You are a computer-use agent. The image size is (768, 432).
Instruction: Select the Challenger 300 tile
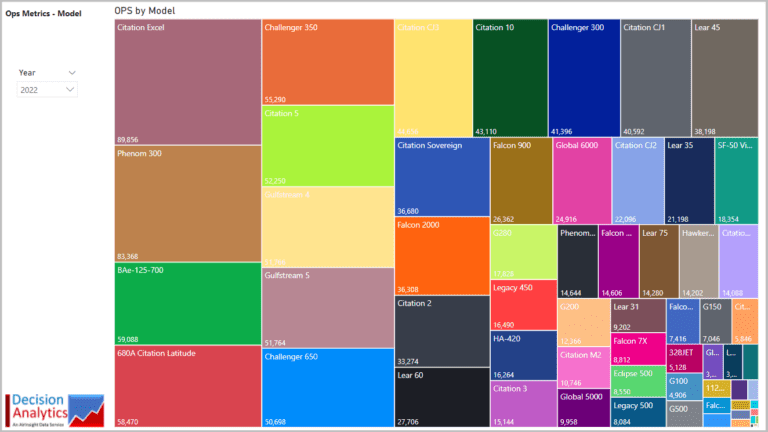(x=584, y=78)
